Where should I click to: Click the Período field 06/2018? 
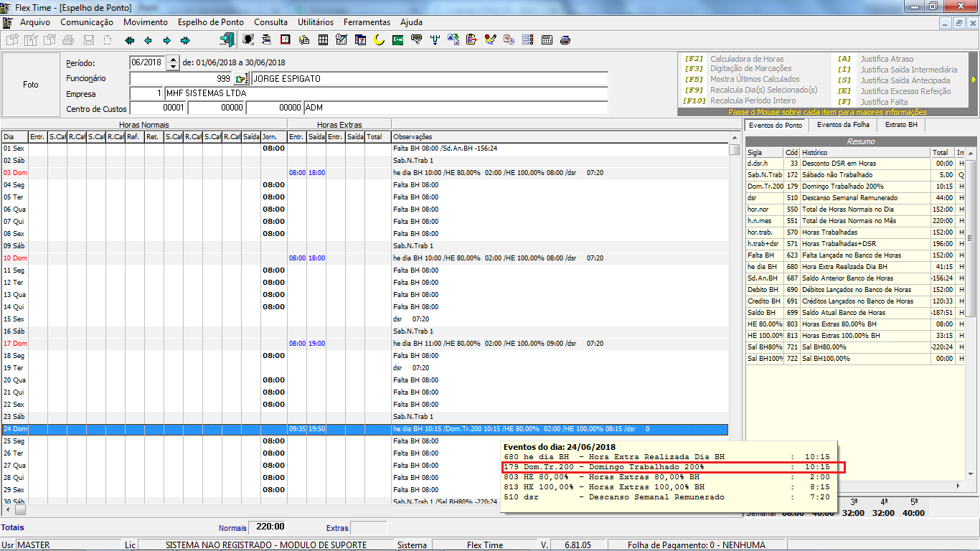[148, 63]
